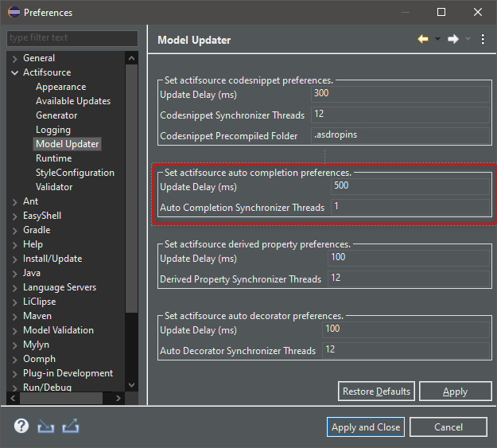Expand the General tree node
The height and width of the screenshot is (448, 497).
(14, 59)
